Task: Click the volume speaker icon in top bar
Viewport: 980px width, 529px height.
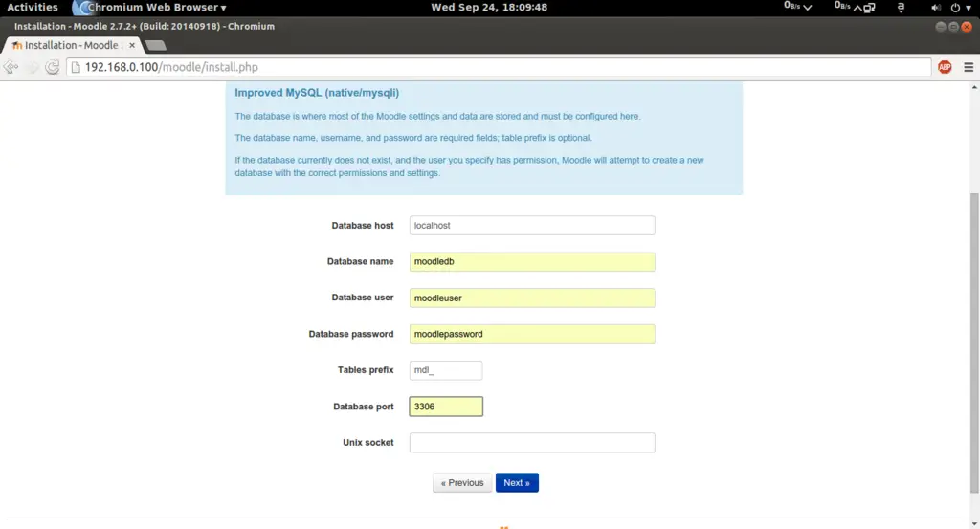Action: coord(935,8)
